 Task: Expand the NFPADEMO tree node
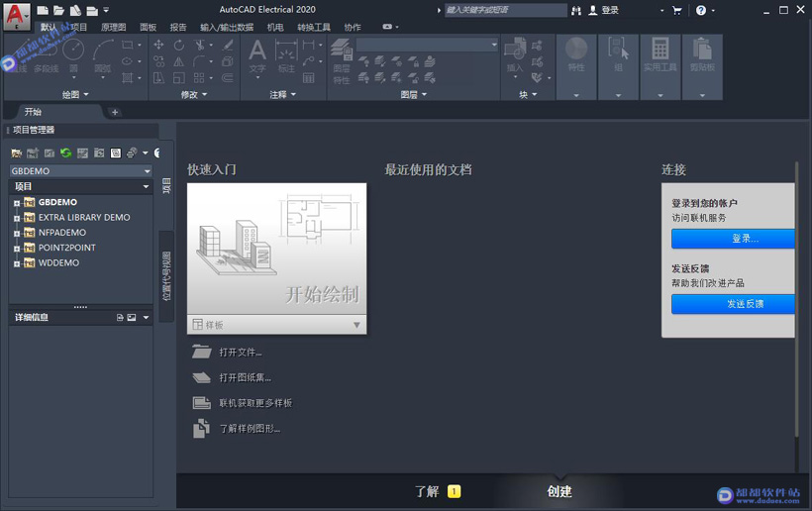click(x=17, y=234)
